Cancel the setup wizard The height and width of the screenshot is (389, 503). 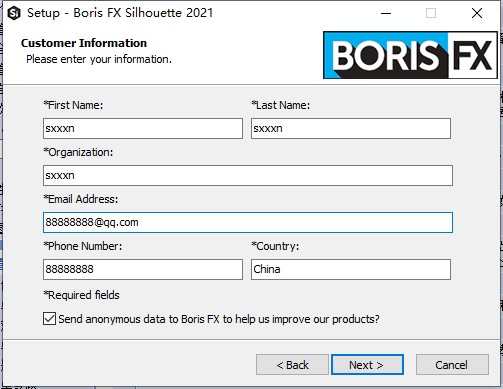click(452, 365)
